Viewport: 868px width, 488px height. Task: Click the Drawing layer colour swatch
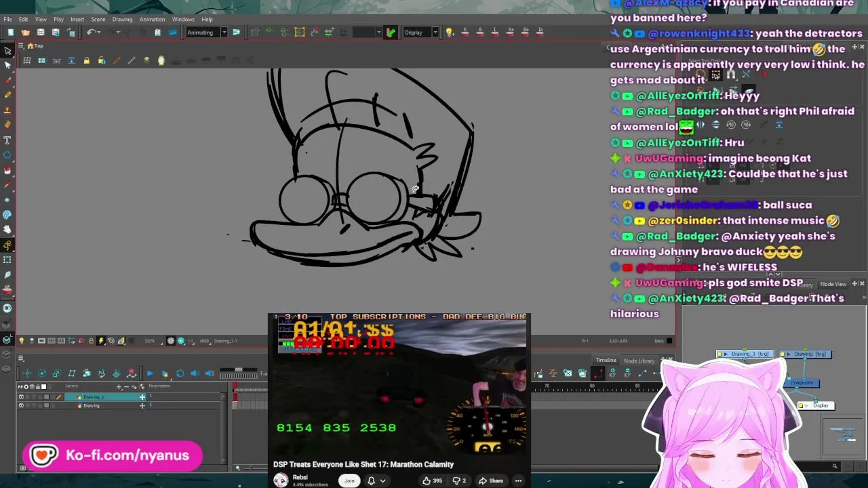pos(46,405)
